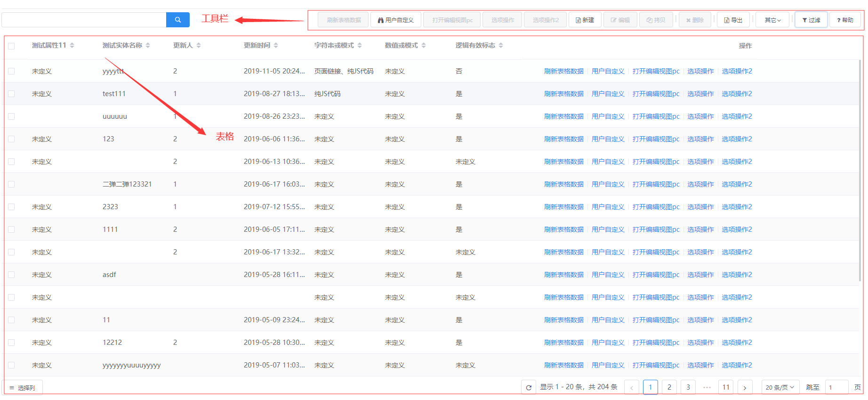Click the blue search magnifier button

(x=177, y=20)
